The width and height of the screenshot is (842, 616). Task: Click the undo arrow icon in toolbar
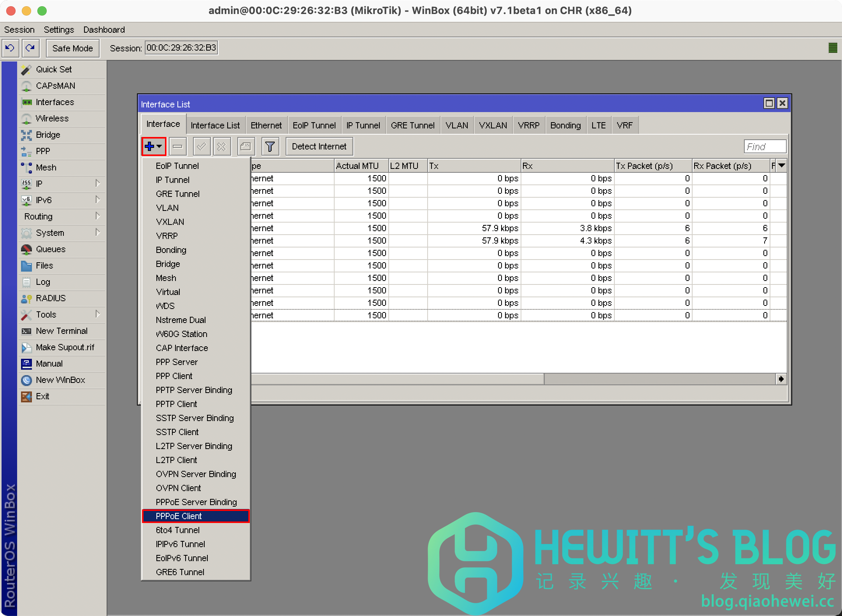(x=10, y=48)
